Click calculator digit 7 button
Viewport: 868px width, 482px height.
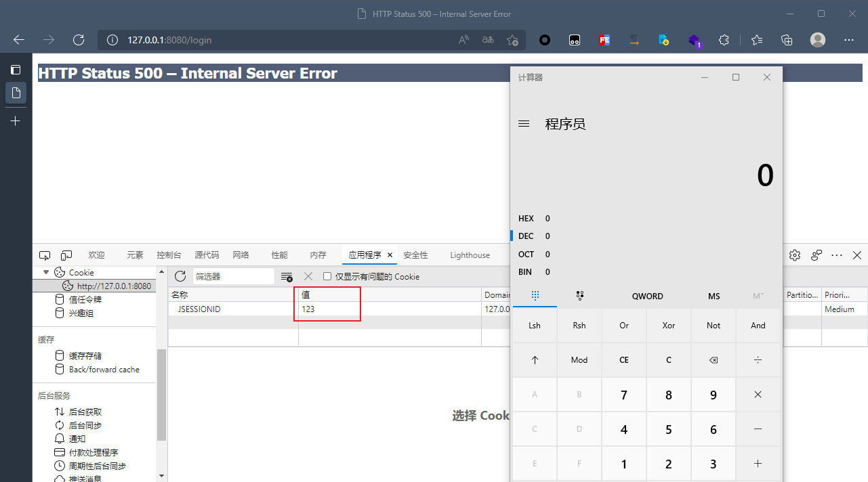point(624,395)
